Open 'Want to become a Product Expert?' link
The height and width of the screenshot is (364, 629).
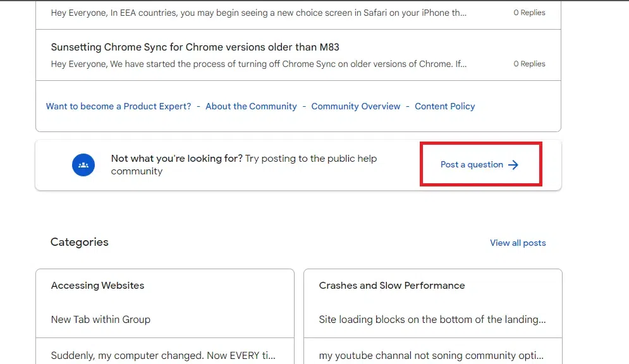tap(118, 106)
